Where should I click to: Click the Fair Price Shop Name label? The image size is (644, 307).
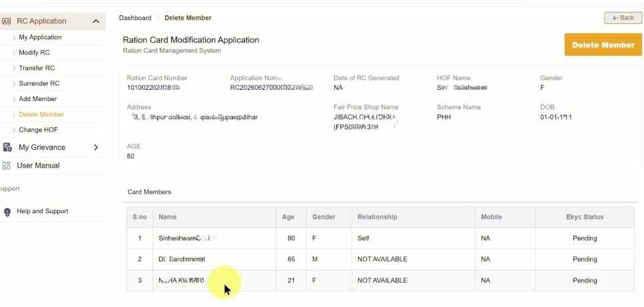coord(366,107)
